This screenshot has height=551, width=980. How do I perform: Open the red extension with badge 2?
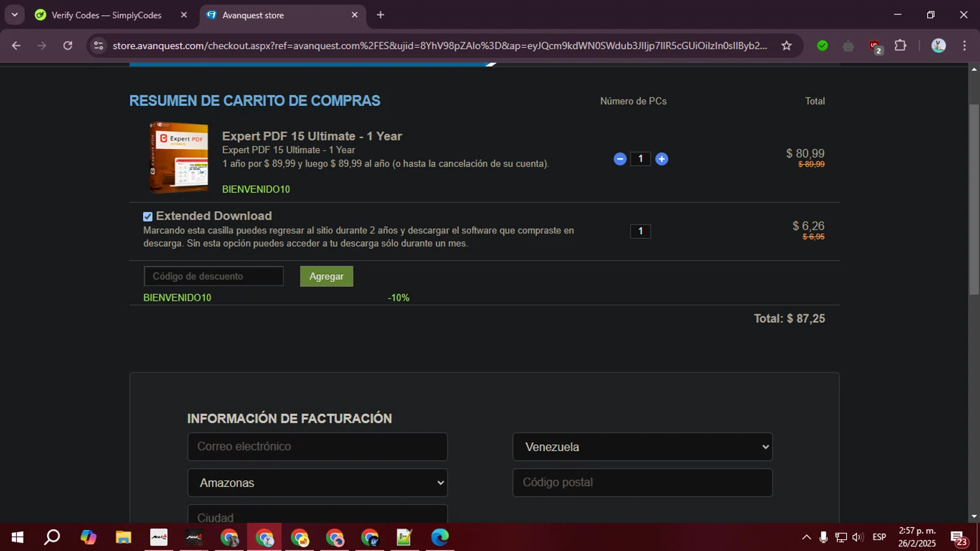pyautogui.click(x=875, y=46)
